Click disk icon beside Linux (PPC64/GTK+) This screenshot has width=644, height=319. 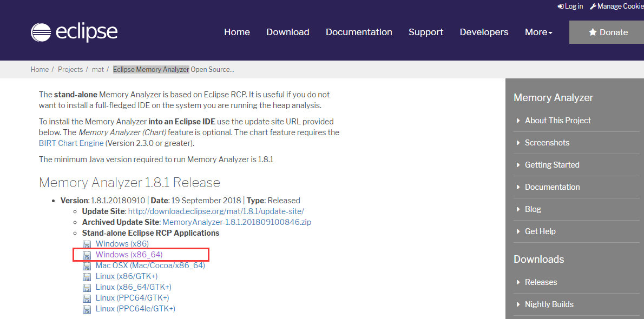click(87, 298)
